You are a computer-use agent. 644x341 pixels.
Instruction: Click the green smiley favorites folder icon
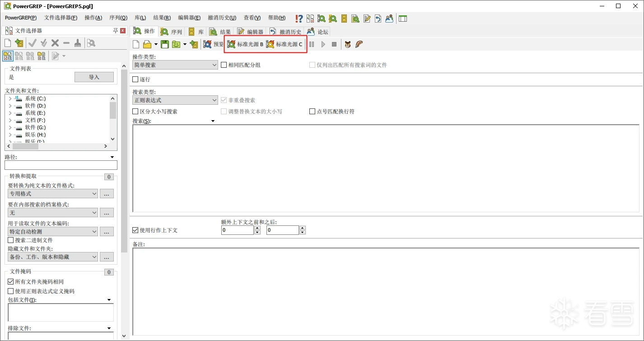pos(176,44)
